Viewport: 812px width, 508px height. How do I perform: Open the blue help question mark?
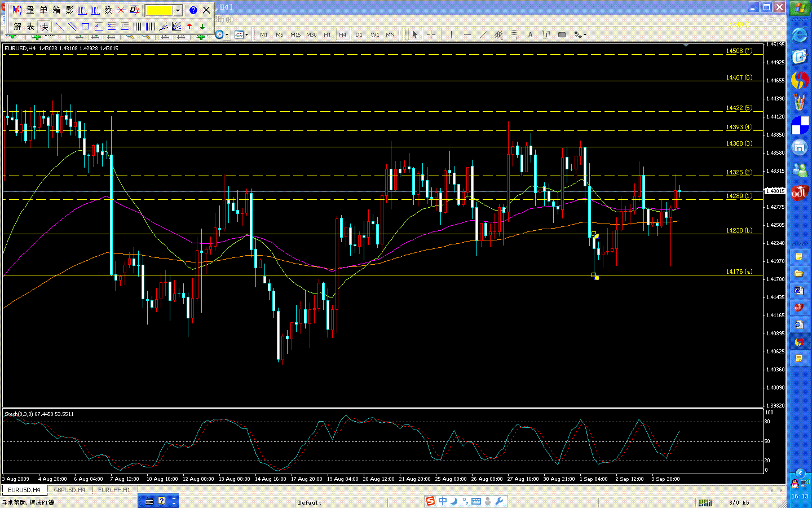click(193, 10)
